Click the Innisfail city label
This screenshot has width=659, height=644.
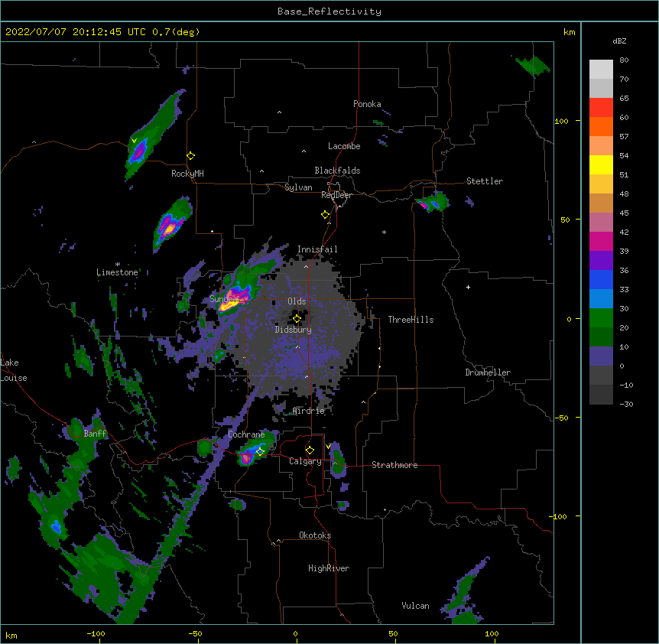[317, 249]
